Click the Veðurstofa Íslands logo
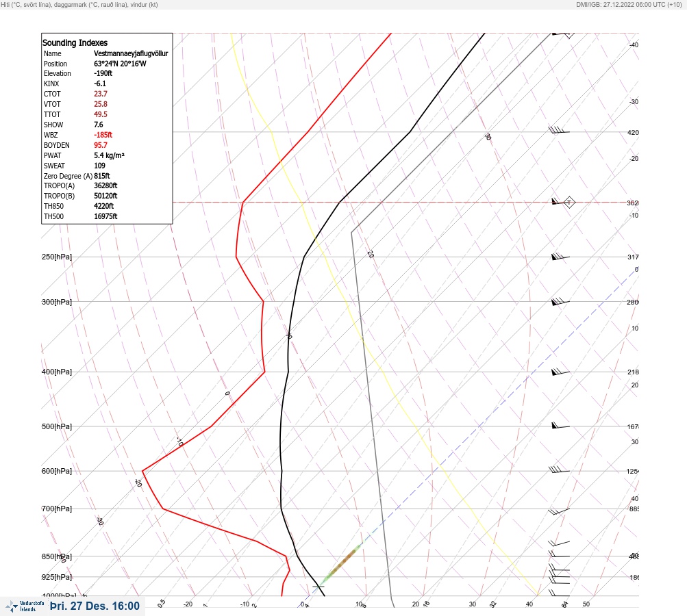The image size is (687, 616). (25, 606)
